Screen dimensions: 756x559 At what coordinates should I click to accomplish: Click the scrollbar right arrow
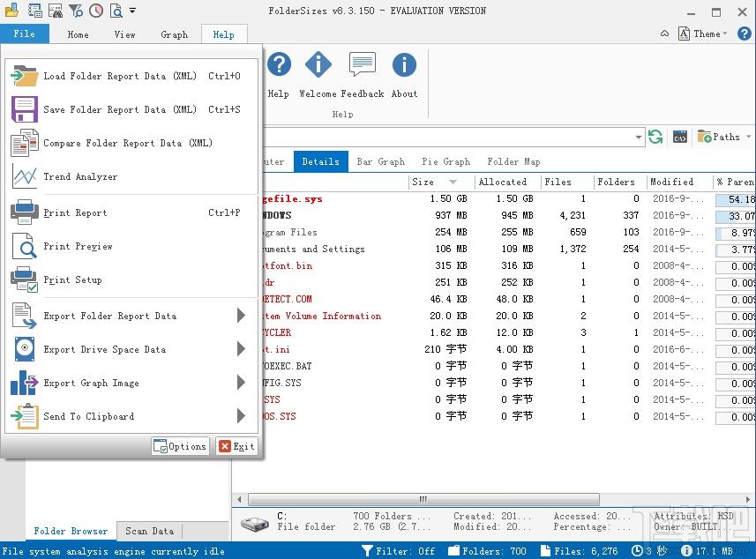[x=748, y=499]
